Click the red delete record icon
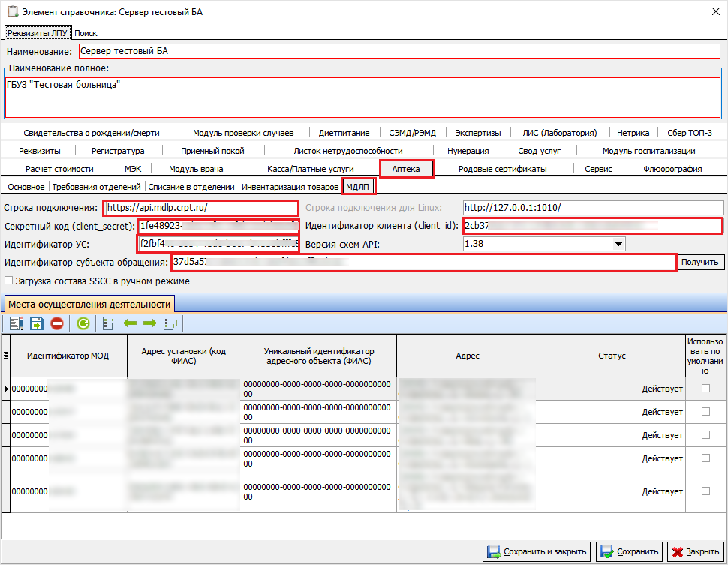Viewport: 728px width, 565px height. [x=57, y=323]
